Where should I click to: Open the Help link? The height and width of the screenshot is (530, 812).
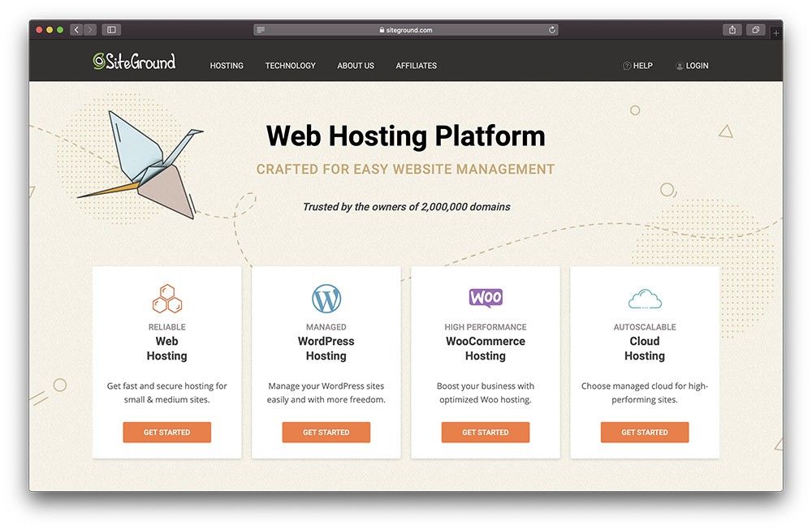pyautogui.click(x=642, y=66)
